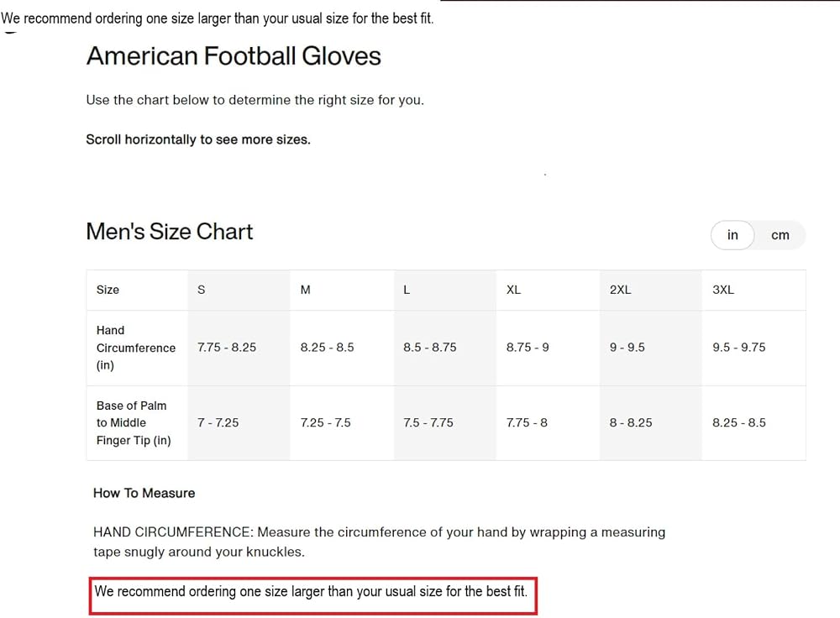The image size is (840, 618).
Task: Click the How To Measure heading
Action: click(x=144, y=493)
